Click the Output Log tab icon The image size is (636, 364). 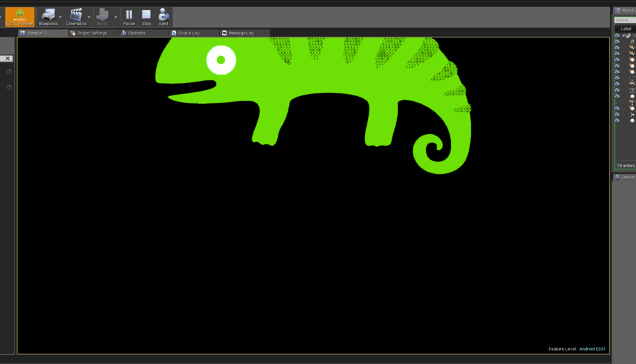pyautogui.click(x=174, y=33)
